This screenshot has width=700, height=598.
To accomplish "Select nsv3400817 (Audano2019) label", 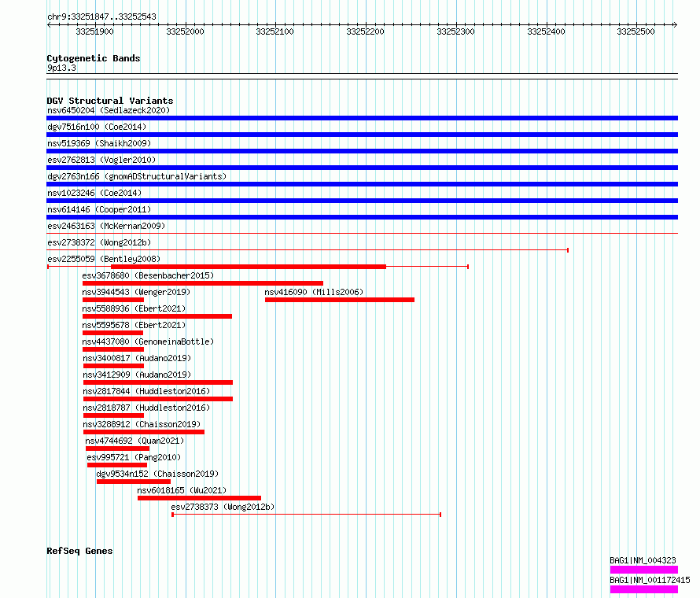I will [137, 358].
